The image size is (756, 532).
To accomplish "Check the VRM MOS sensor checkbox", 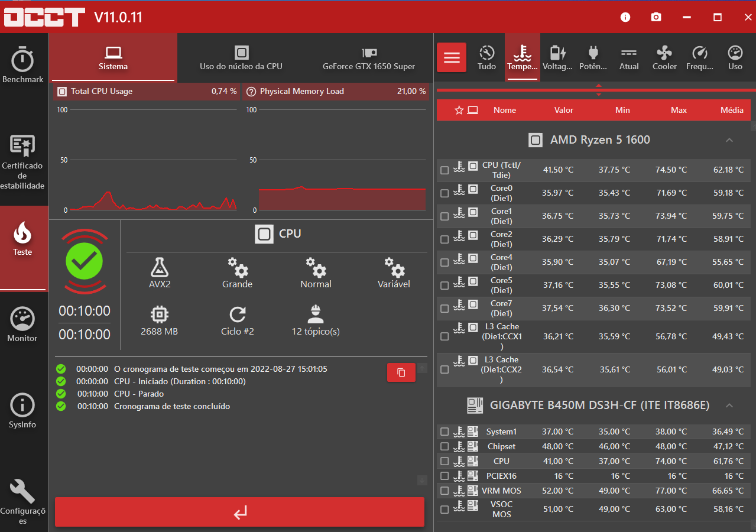I will (x=444, y=491).
